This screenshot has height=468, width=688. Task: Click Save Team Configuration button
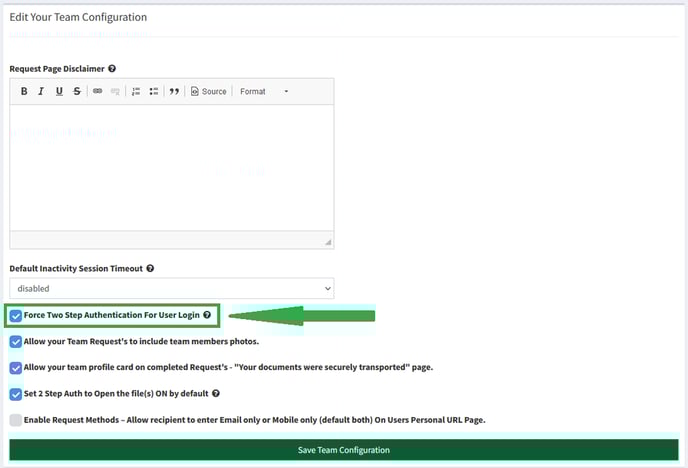coord(344,450)
